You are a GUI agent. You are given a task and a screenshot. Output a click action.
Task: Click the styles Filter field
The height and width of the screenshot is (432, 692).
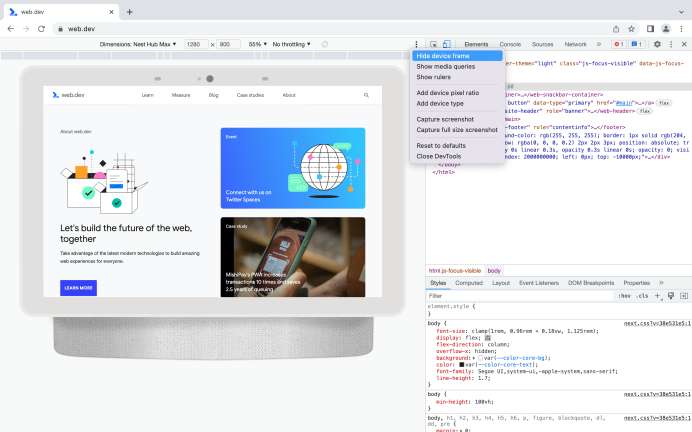coord(521,296)
